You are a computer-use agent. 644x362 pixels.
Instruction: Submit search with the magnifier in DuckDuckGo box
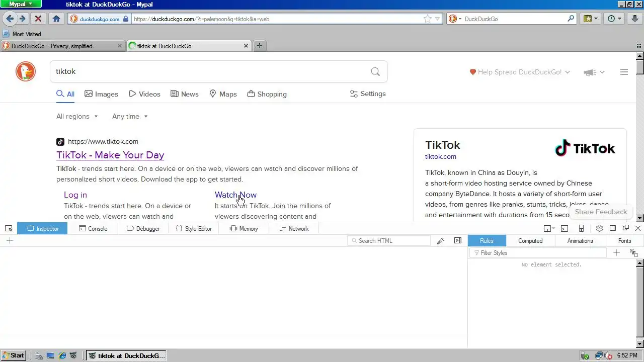click(375, 71)
